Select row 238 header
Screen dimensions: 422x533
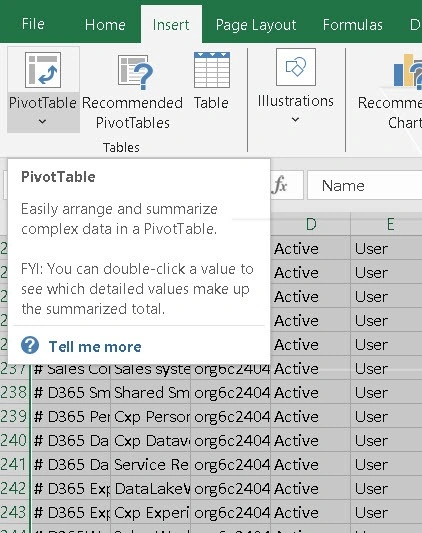point(14,393)
